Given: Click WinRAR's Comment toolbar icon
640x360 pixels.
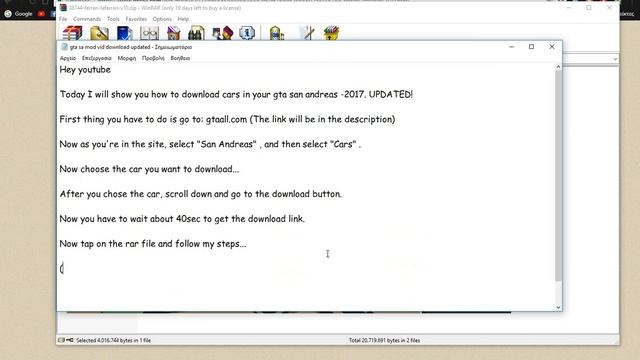Looking at the screenshot, I should click(x=308, y=33).
